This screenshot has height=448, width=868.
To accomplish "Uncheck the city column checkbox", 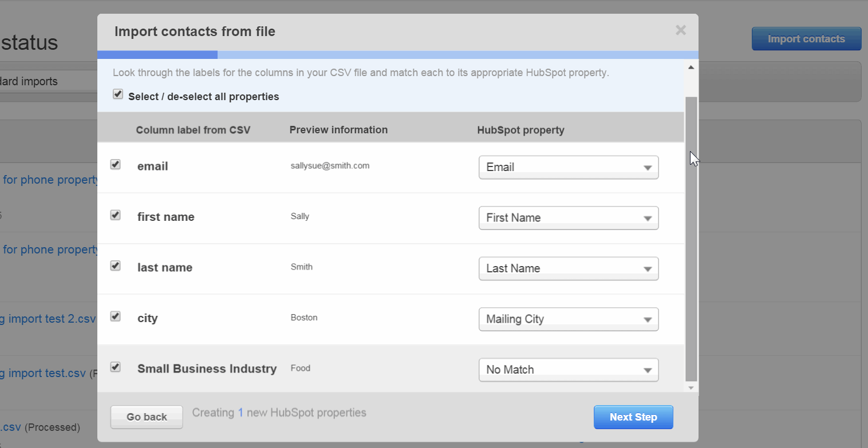I will [x=116, y=316].
